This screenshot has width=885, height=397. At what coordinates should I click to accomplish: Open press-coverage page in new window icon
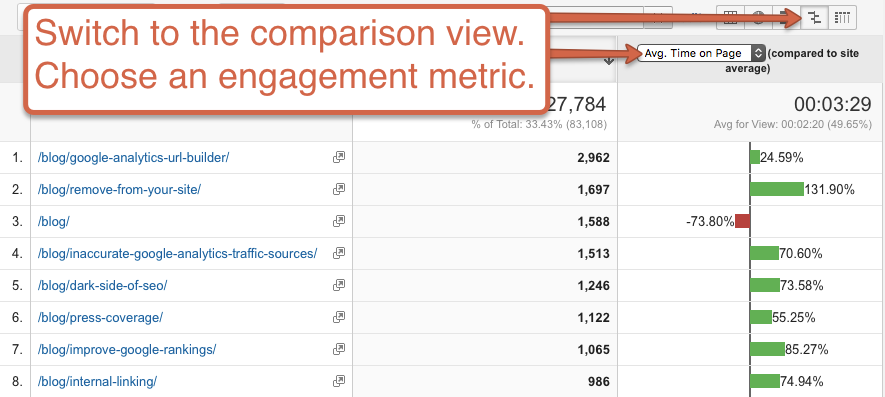339,317
